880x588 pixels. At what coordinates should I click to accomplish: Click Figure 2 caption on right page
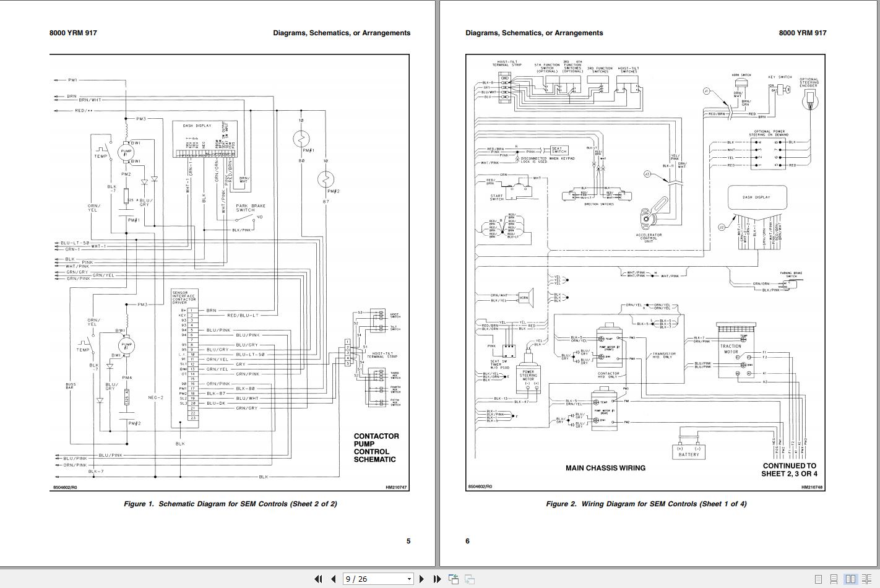646,504
